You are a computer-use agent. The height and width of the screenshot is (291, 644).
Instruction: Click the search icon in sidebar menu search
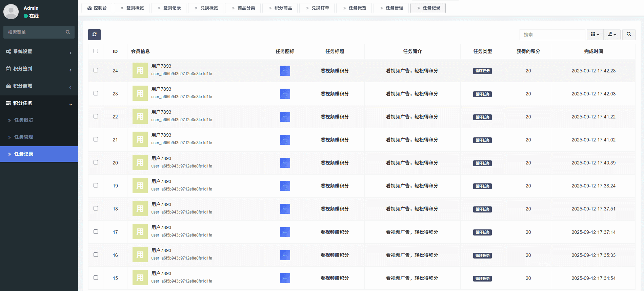click(x=68, y=32)
